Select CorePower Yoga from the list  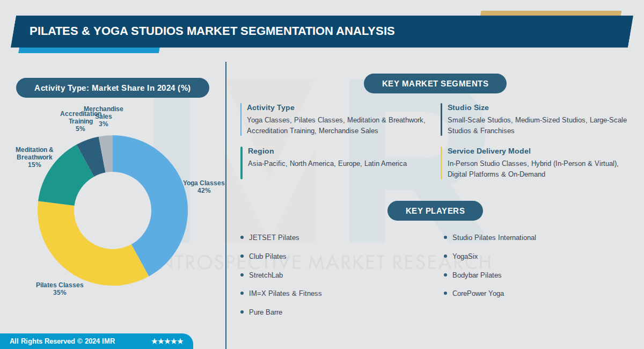click(478, 294)
